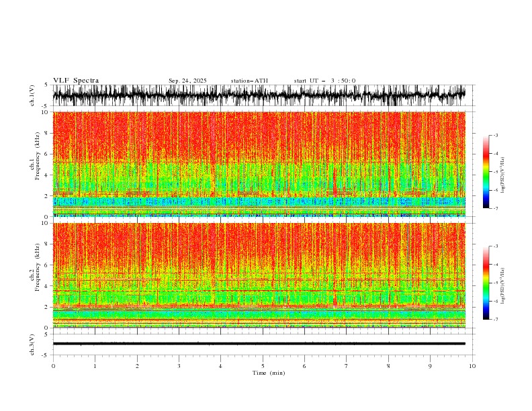This screenshot has height=411, width=532.
Task: Click the time axis tick label 5
Action: point(263,366)
